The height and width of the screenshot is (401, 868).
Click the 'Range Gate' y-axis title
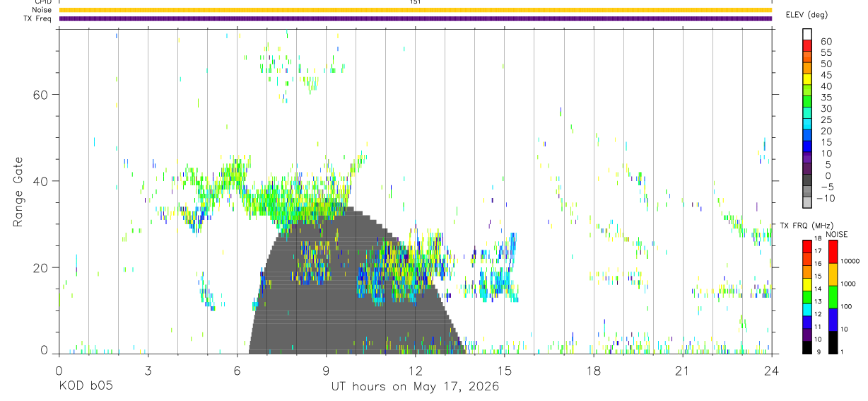coord(18,192)
